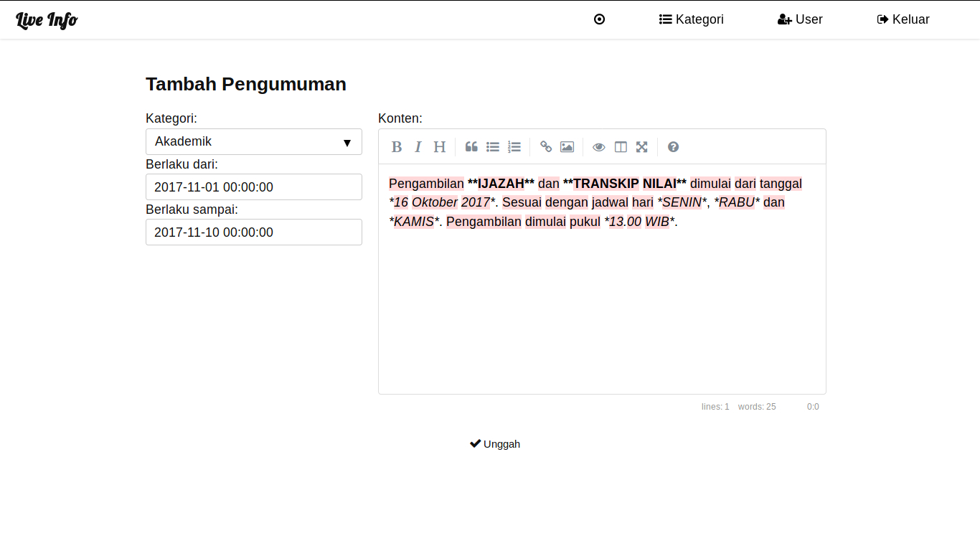Click the text TRANSKIP in the editor

[606, 184]
